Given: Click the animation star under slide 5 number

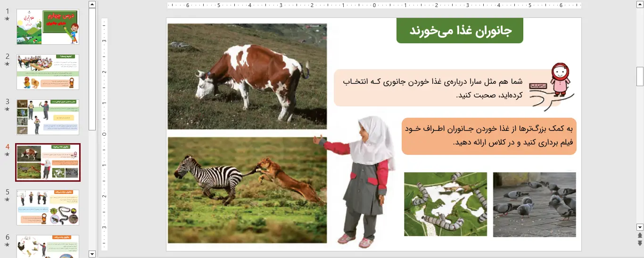Looking at the screenshot, I should click(x=7, y=200).
